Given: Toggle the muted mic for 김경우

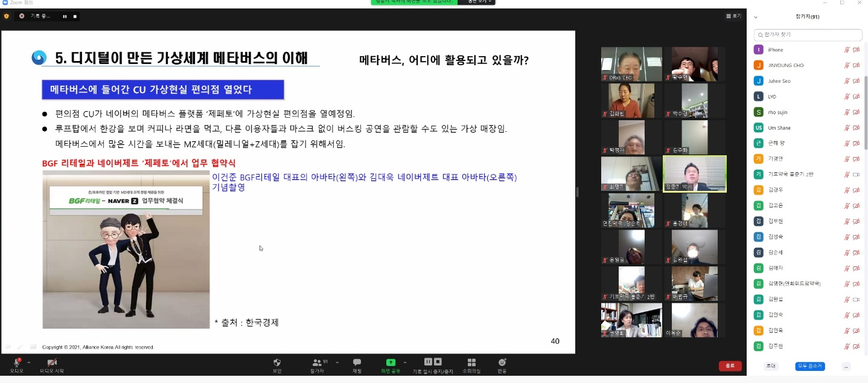Looking at the screenshot, I should click(847, 190).
